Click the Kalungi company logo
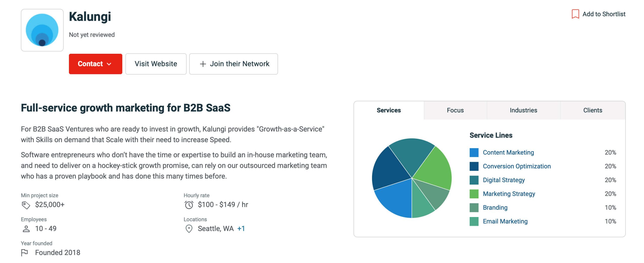The height and width of the screenshot is (263, 644). 42,30
